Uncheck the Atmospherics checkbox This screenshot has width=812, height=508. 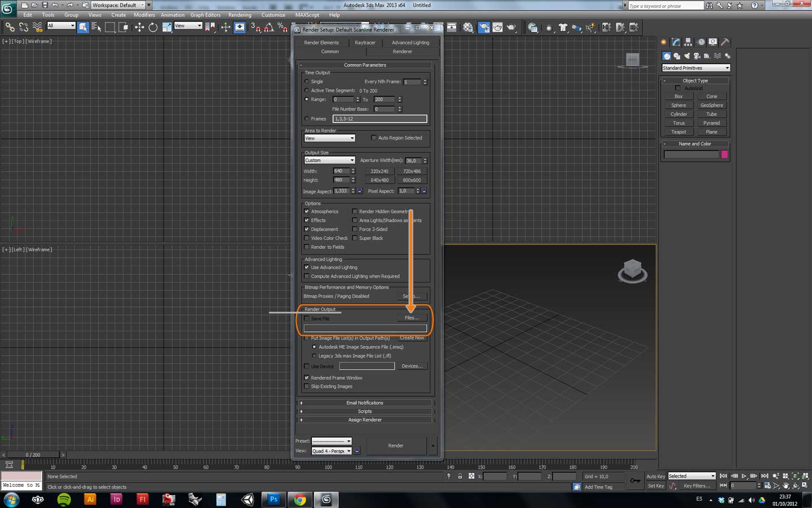point(307,212)
